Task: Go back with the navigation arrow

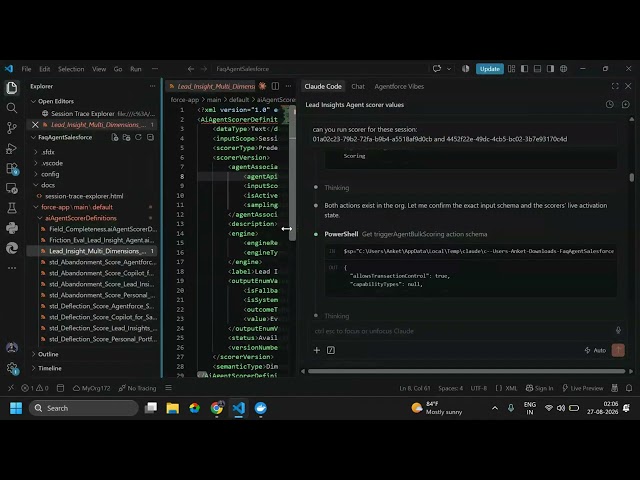Action: [191, 69]
